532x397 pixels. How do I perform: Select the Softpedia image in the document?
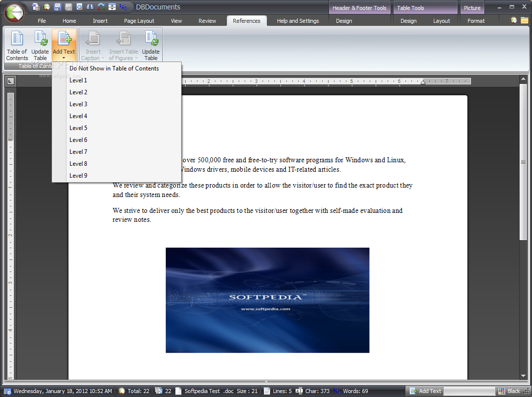(x=267, y=300)
